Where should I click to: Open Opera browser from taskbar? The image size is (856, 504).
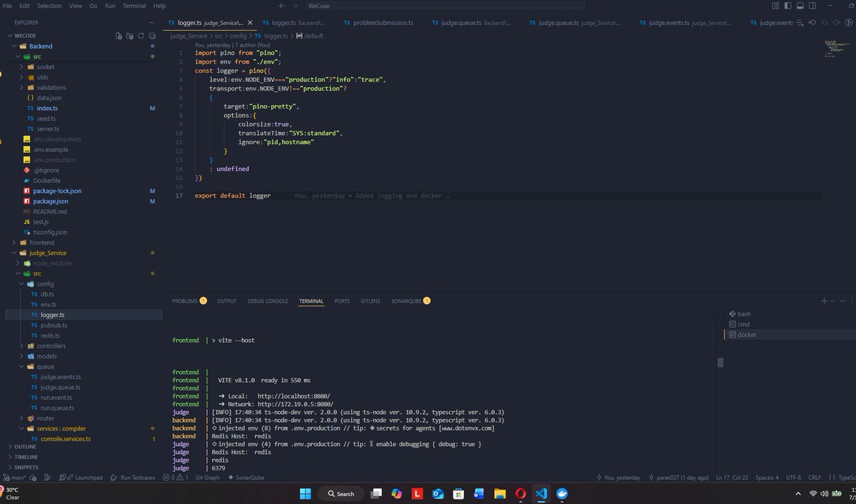(520, 493)
